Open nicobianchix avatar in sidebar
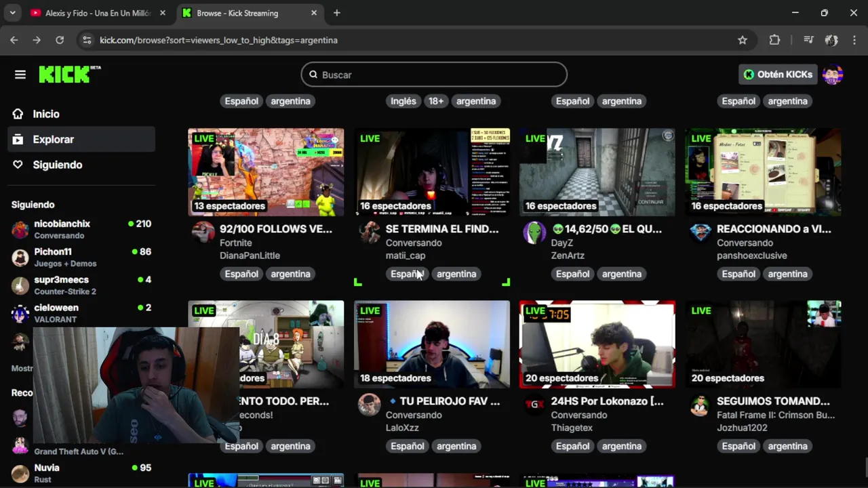The image size is (868, 488). tap(20, 229)
